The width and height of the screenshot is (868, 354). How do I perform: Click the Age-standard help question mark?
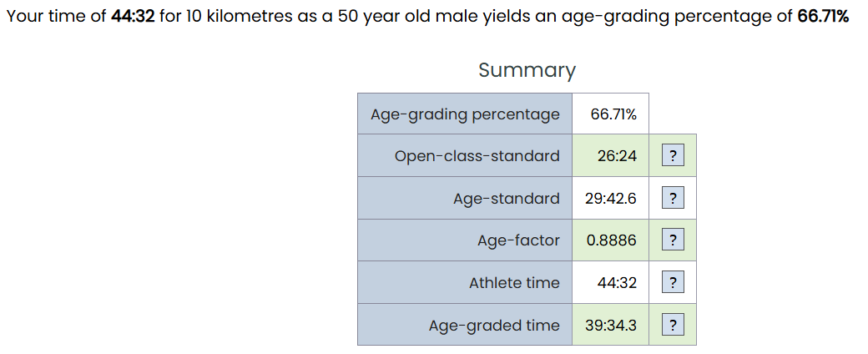[x=673, y=199]
